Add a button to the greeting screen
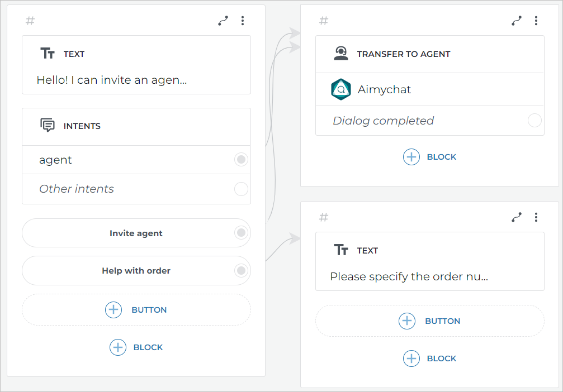This screenshot has width=563, height=392. click(x=136, y=310)
